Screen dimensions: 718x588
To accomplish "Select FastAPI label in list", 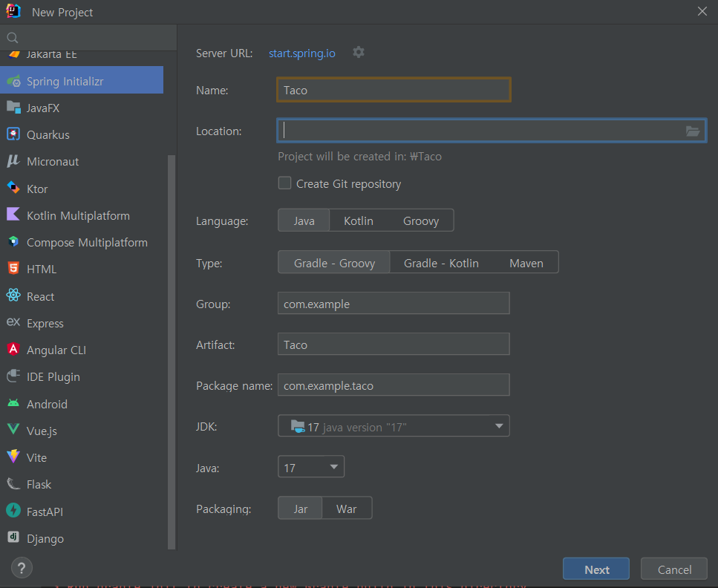I will point(45,512).
